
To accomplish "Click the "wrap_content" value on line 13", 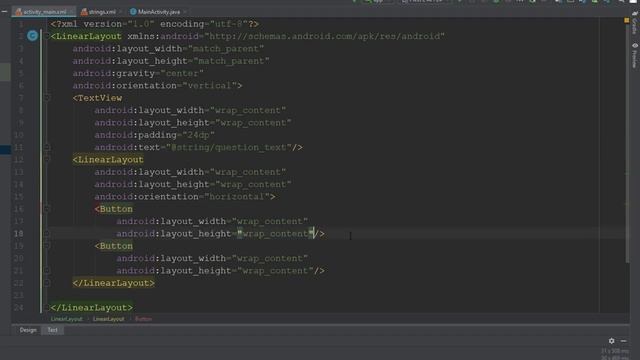I will pos(248,172).
